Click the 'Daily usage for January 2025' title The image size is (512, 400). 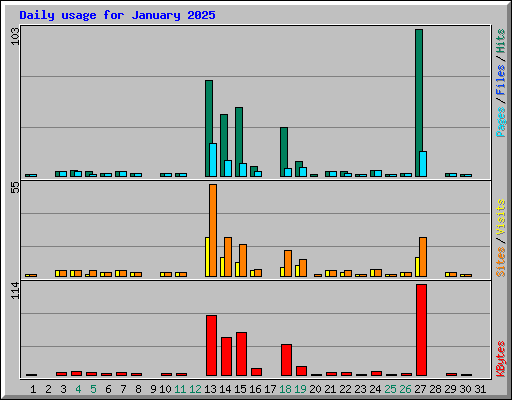tap(117, 15)
